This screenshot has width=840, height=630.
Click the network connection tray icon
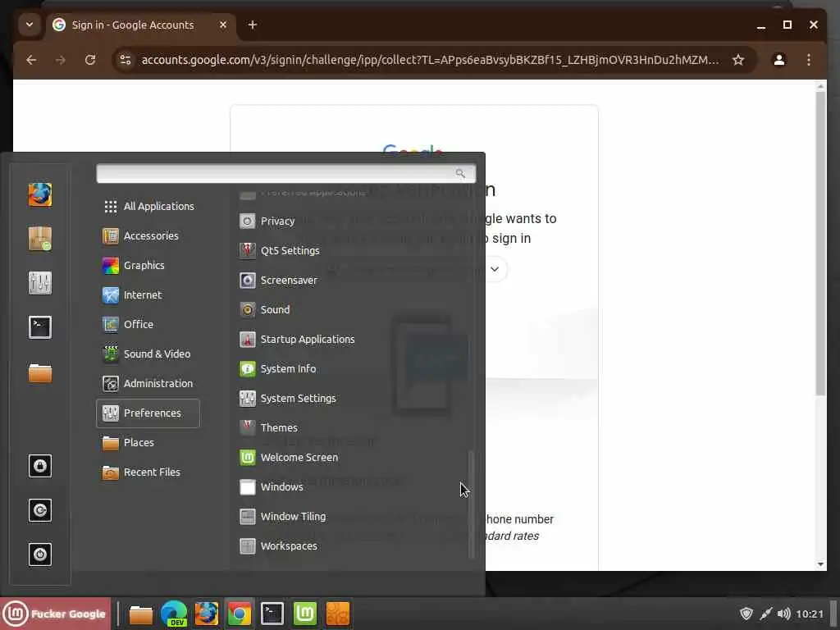click(765, 614)
